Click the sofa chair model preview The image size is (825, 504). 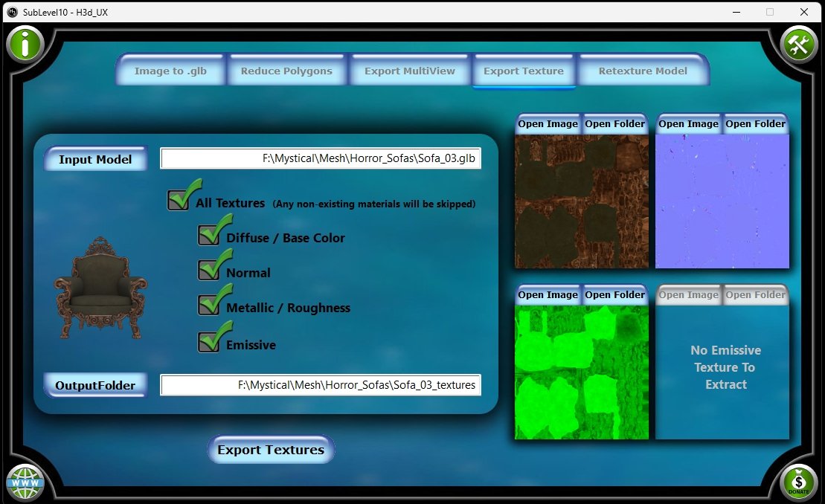pos(100,288)
